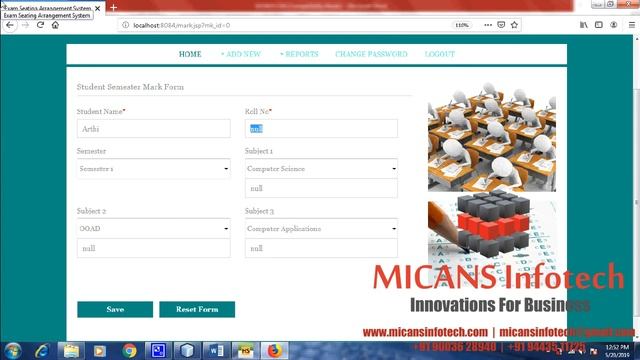Open the browser home page icon
This screenshot has height=360, width=640.
(x=56, y=25)
